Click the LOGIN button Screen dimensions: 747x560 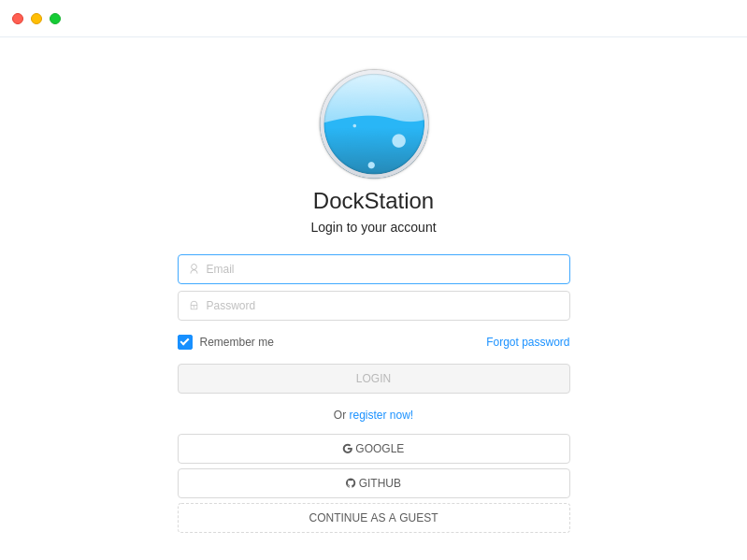coord(374,379)
